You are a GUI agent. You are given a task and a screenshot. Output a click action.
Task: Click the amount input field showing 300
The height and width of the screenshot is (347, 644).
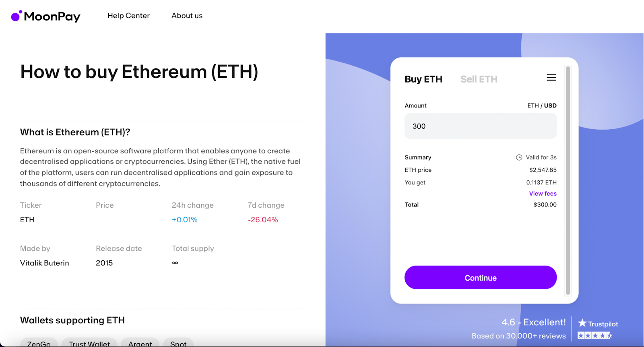tap(480, 126)
